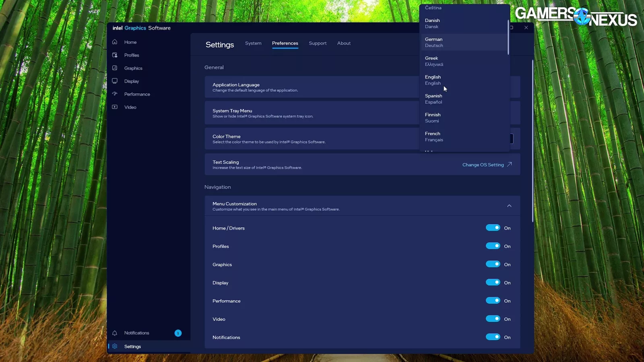Select the Performance icon in the sidebar

[x=114, y=94]
